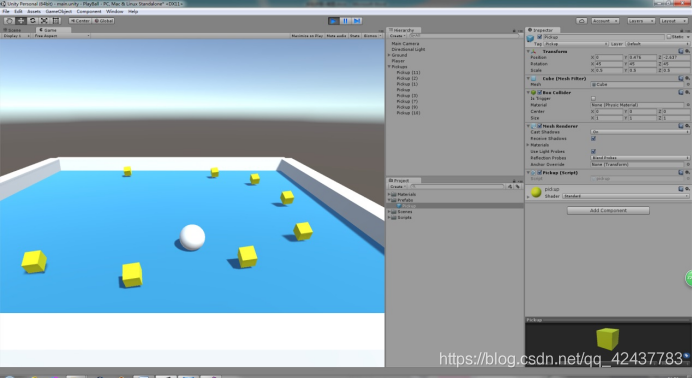Image resolution: width=693 pixels, height=378 pixels.
Task: Toggle Maximize on Play
Action: point(307,36)
